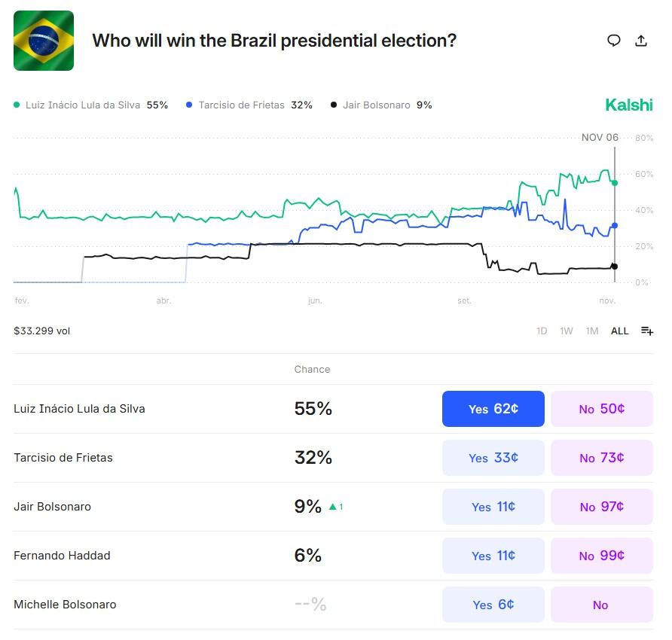Click the NOV 06 chart marker line

pyautogui.click(x=615, y=218)
